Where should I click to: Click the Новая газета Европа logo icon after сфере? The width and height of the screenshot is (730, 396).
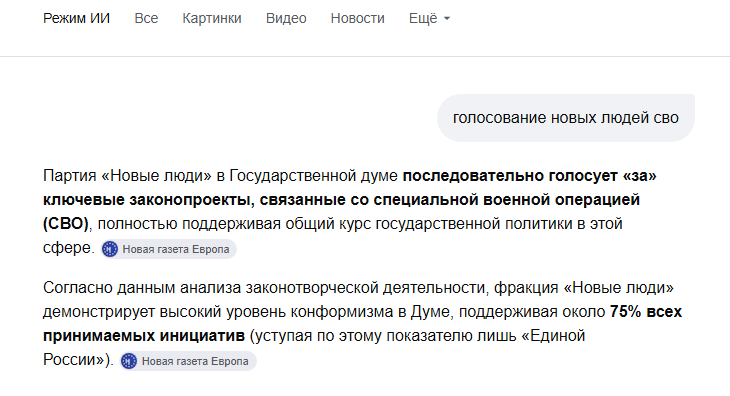(110, 249)
